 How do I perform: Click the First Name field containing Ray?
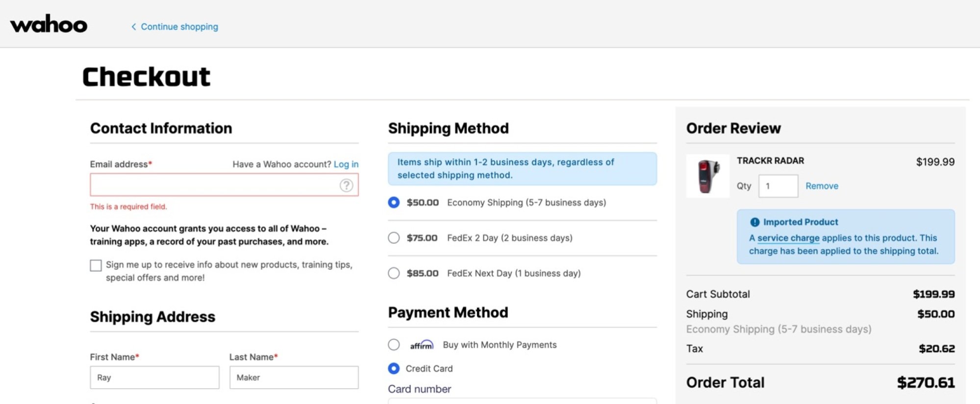[154, 378]
